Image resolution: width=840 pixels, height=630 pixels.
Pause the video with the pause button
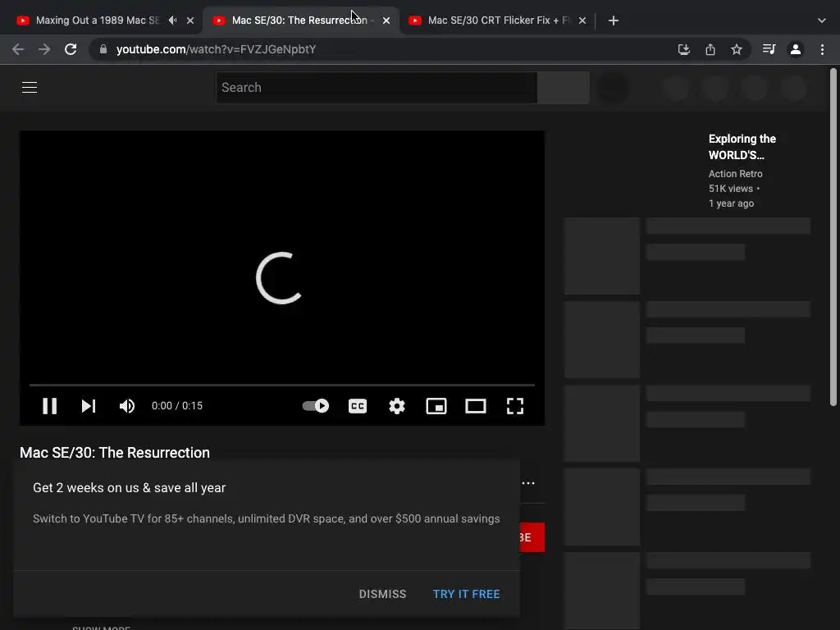(x=49, y=406)
